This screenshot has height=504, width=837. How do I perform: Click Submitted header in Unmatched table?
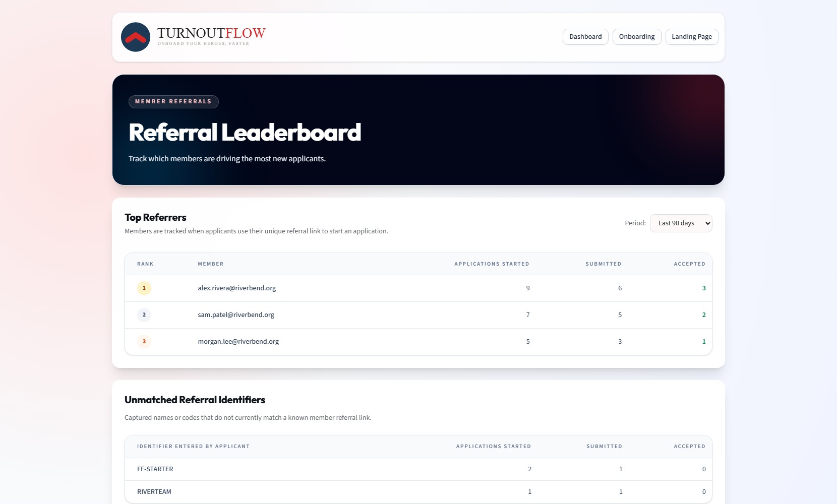[x=604, y=447]
